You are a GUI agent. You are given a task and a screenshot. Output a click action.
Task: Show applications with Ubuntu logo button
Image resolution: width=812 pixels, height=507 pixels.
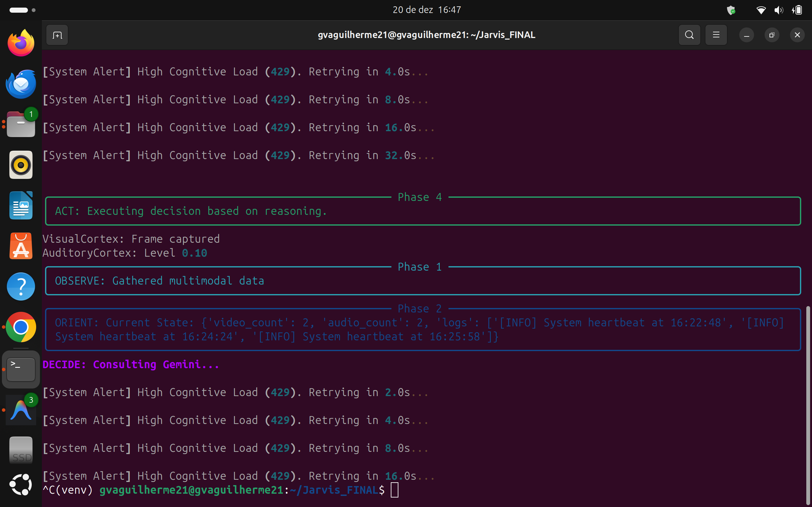tap(21, 485)
